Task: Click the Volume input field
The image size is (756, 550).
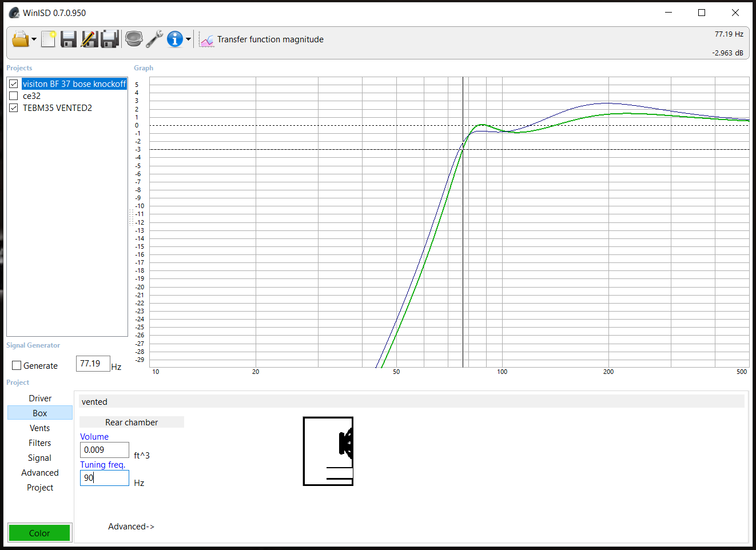Action: [105, 450]
